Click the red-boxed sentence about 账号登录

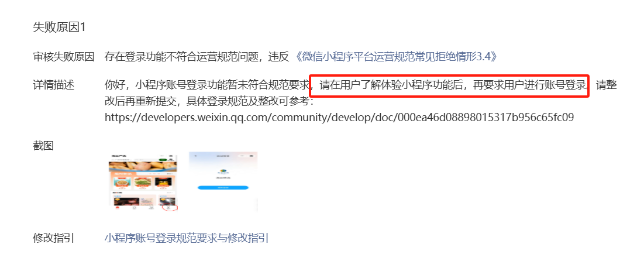coord(449,86)
